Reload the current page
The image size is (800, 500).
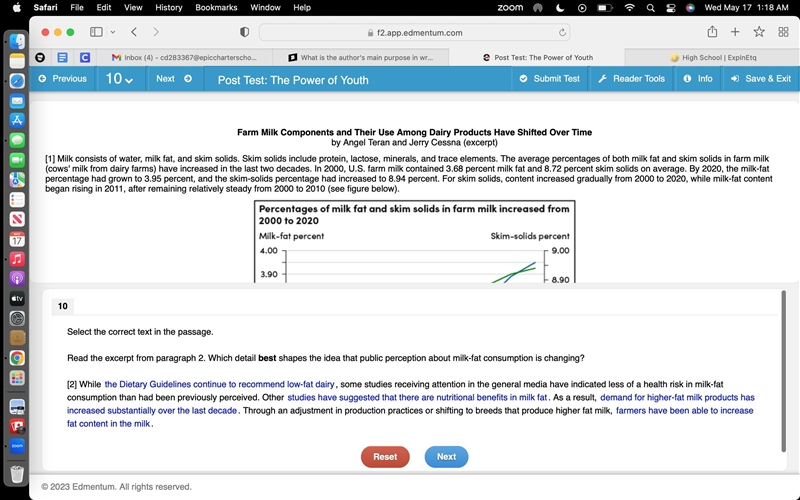coord(562,32)
